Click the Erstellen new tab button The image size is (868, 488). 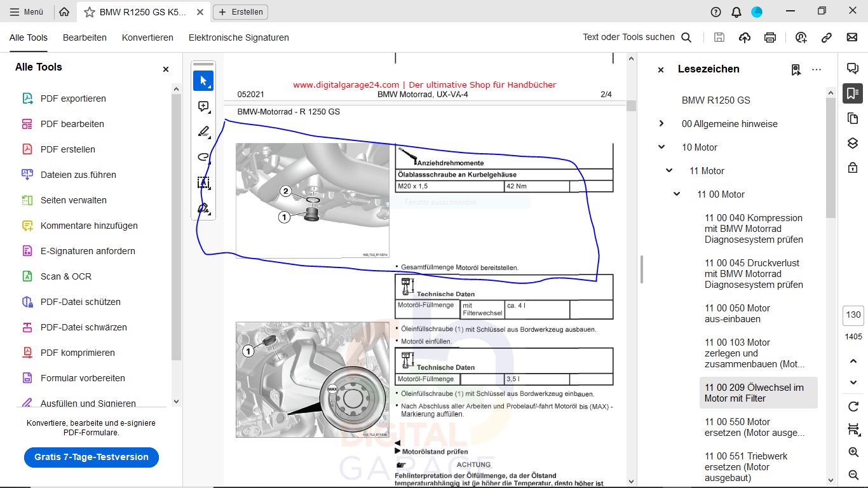(241, 11)
